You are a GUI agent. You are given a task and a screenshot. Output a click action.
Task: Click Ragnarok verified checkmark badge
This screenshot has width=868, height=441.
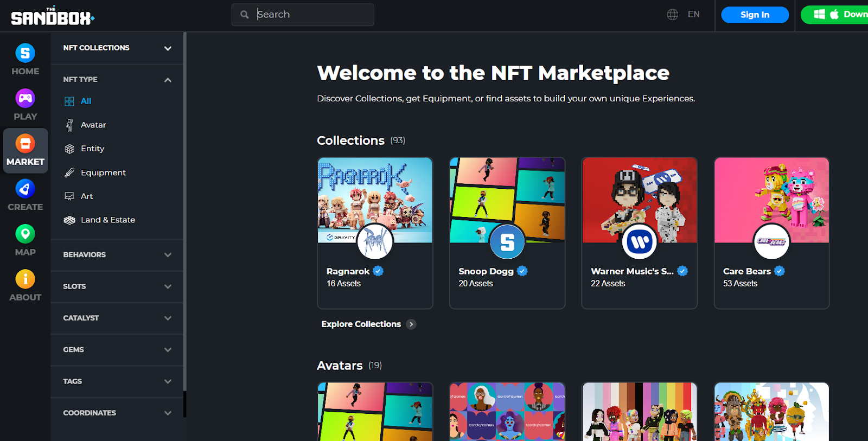[x=378, y=271]
